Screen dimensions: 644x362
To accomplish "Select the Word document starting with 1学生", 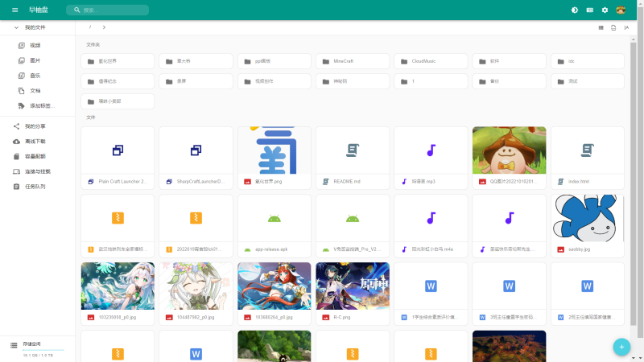I will pyautogui.click(x=431, y=294).
